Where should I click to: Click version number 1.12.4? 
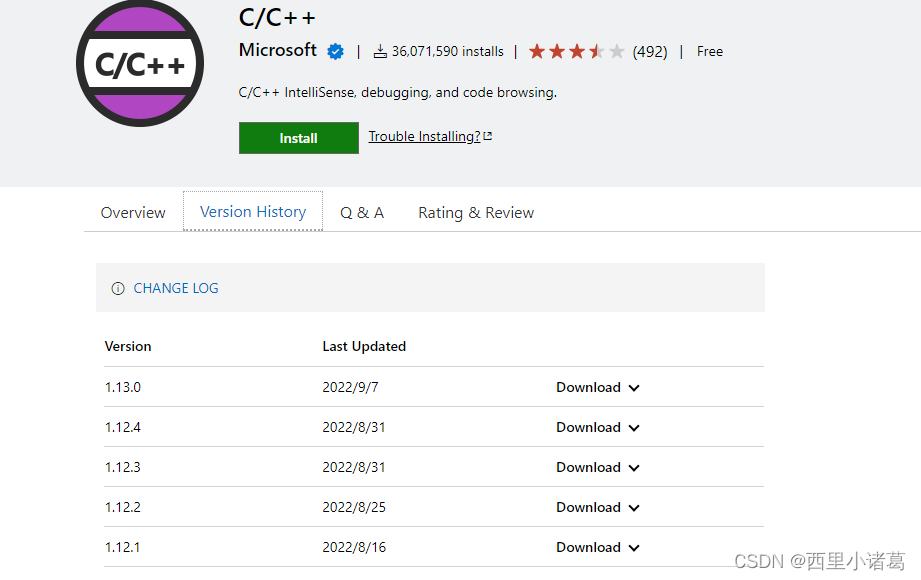123,427
